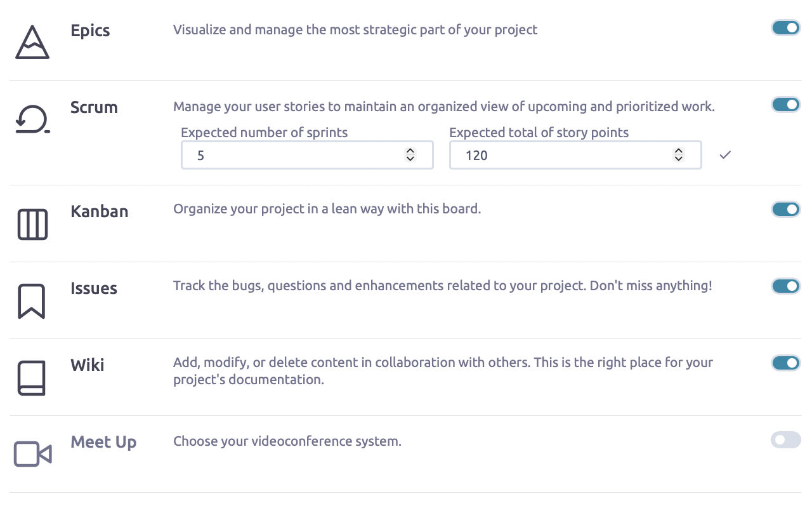
Task: Click 'Manage your user stories' description
Action: click(x=444, y=107)
